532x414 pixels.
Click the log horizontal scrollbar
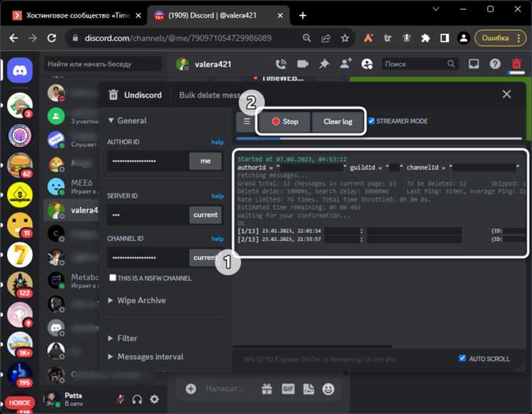312,347
